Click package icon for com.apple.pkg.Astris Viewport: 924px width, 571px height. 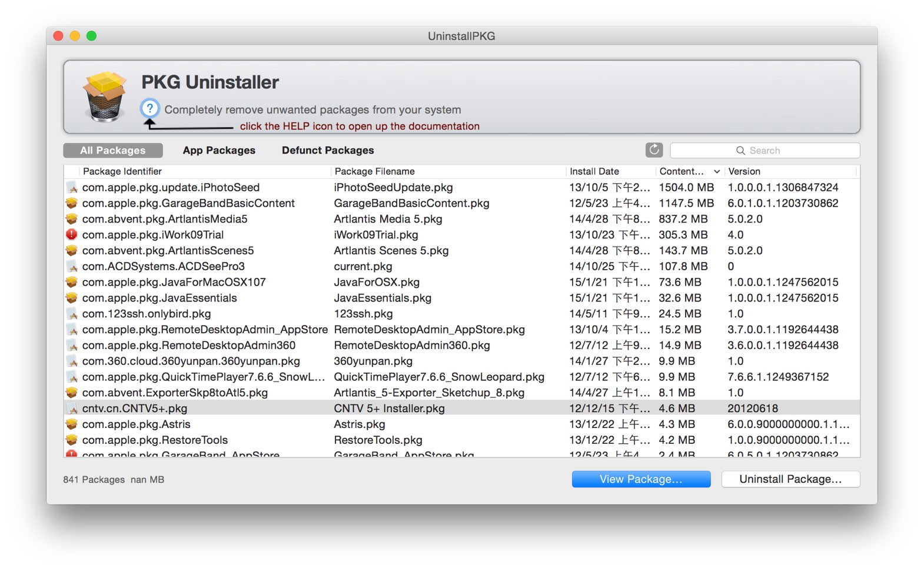[72, 424]
